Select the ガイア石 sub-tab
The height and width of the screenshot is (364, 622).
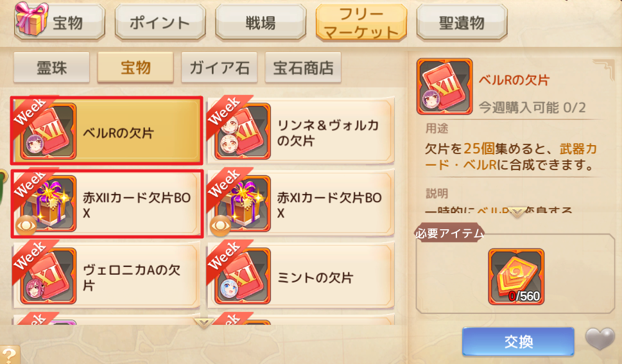(x=220, y=67)
